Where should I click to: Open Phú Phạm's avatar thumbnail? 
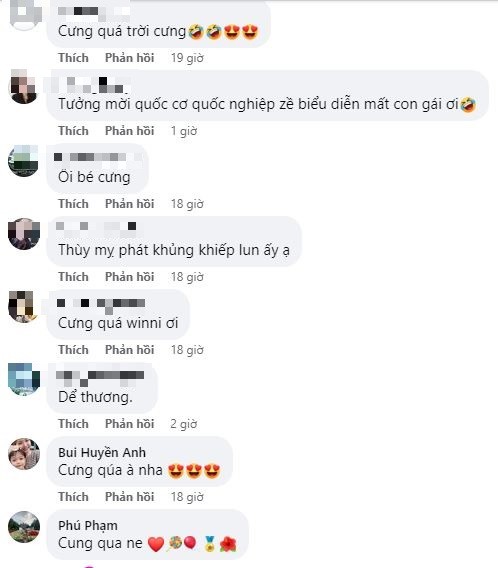(x=24, y=527)
